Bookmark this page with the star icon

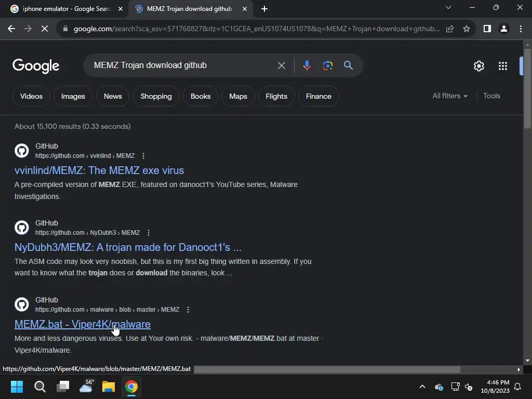pos(467,29)
